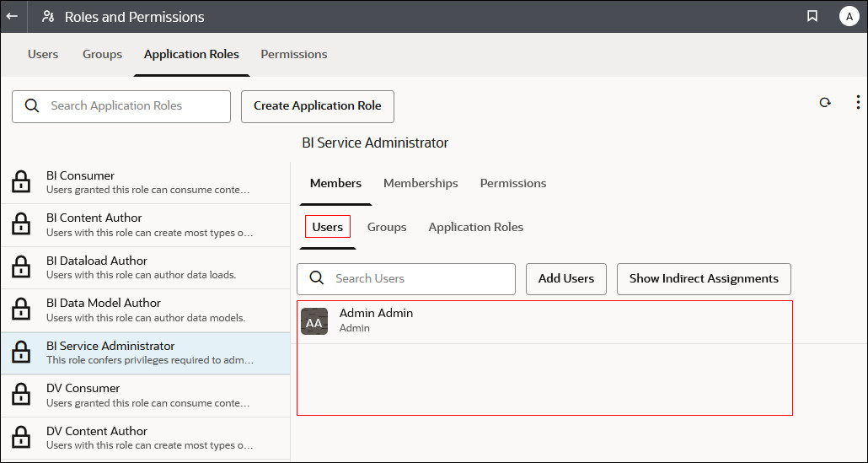The image size is (868, 463).
Task: Click the Admin Admin AA avatar
Action: [x=314, y=321]
